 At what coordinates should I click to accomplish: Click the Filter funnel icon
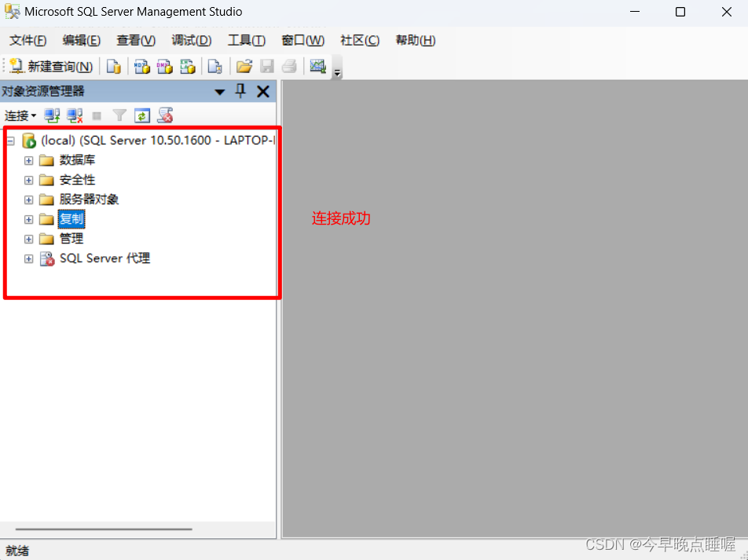[119, 115]
